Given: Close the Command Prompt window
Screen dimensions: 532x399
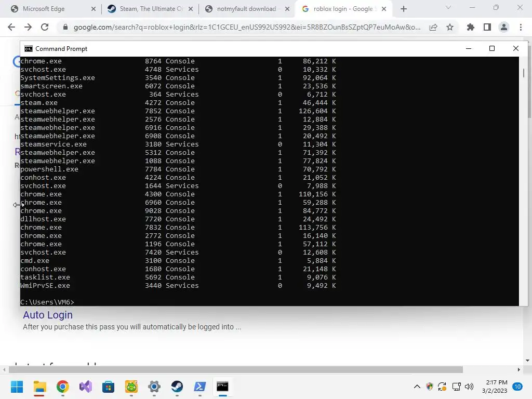Looking at the screenshot, I should pos(516,48).
